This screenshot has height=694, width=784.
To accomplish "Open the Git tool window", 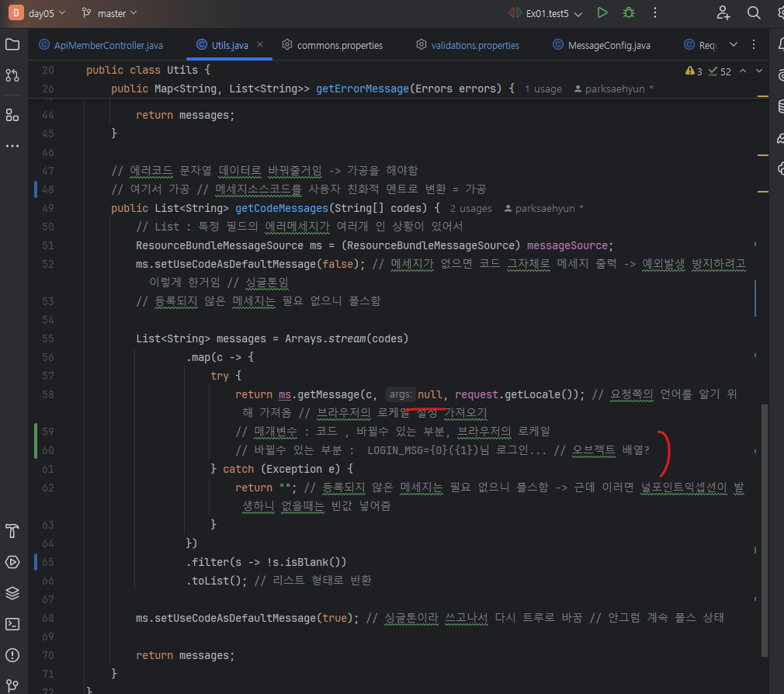I will pyautogui.click(x=12, y=685).
